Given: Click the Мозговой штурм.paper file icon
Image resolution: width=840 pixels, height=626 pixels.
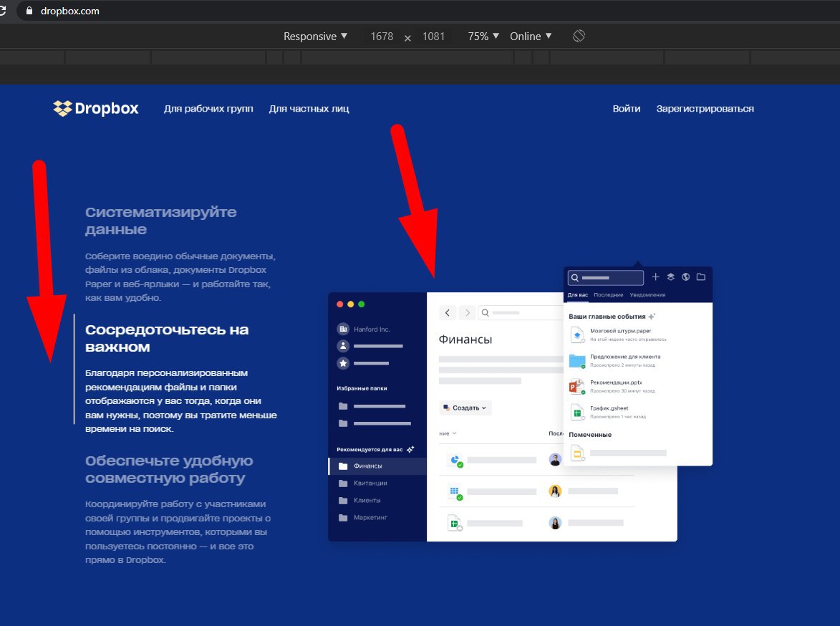Looking at the screenshot, I should click(x=577, y=335).
